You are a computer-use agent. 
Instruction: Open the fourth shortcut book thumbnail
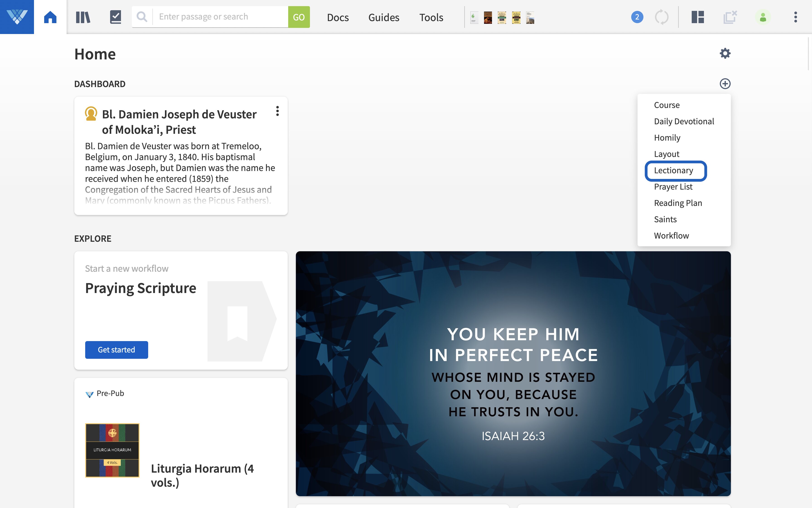tap(516, 17)
